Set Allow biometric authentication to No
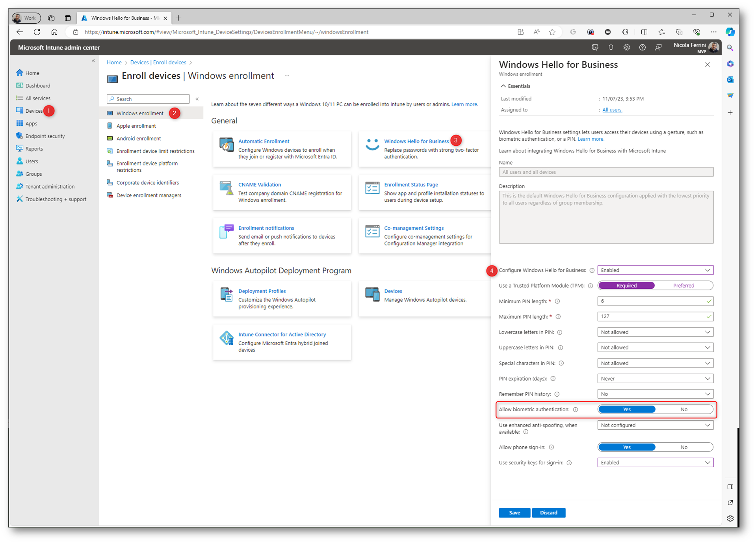756x544 pixels. click(x=684, y=409)
